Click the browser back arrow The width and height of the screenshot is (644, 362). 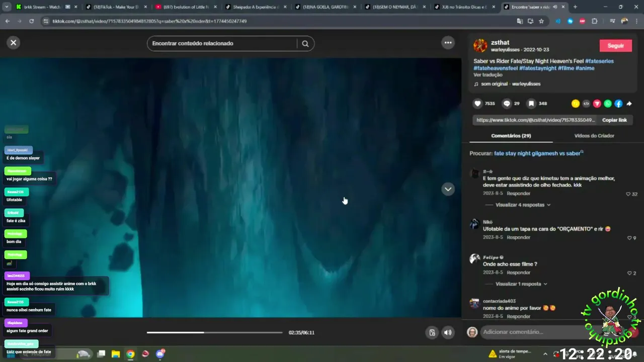[8, 21]
